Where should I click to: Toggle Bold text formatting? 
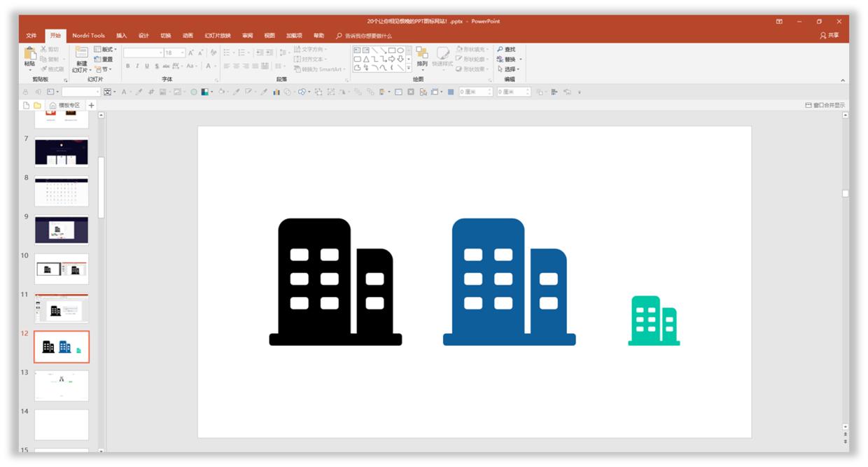pos(128,66)
